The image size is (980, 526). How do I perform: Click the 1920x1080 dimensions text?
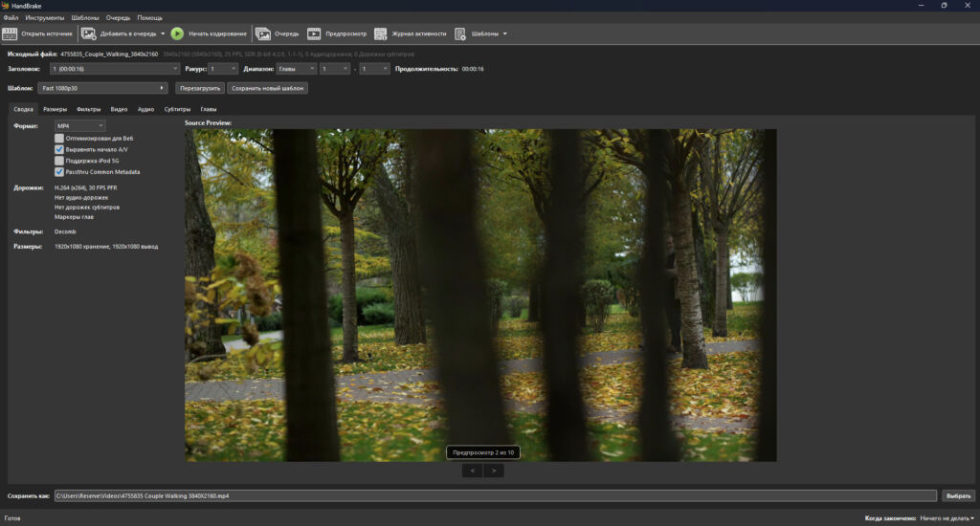[x=106, y=247]
